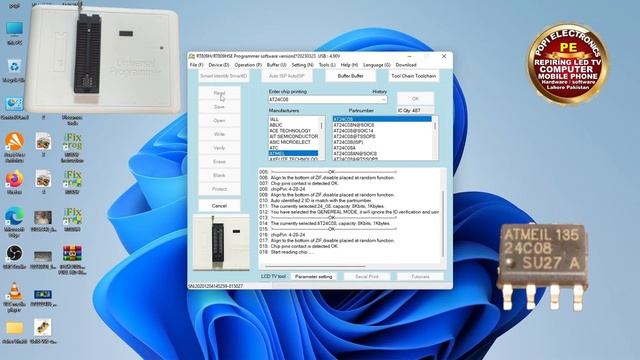This screenshot has height=360, width=640.
Task: Open the Buffer (U) menu
Action: (276, 65)
